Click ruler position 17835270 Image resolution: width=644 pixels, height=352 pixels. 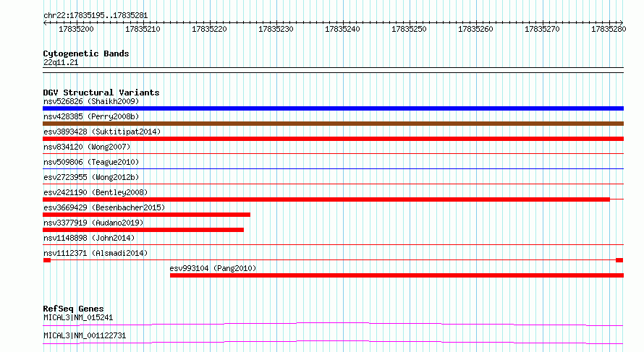(542, 29)
